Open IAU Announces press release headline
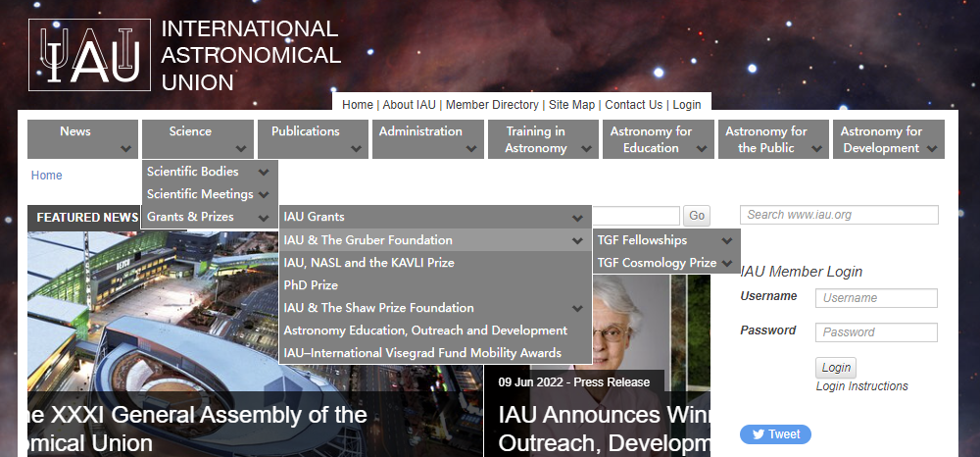The width and height of the screenshot is (980, 457). click(604, 429)
